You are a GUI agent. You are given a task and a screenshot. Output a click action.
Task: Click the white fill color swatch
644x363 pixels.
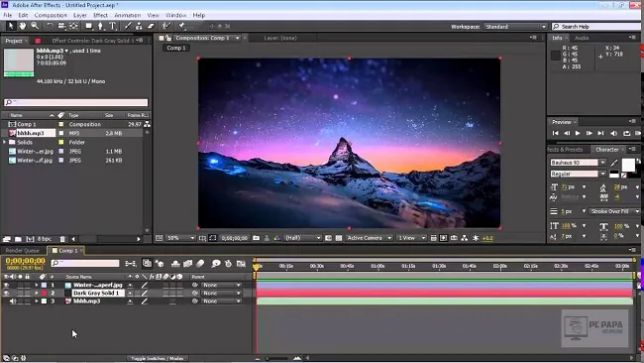coord(628,165)
